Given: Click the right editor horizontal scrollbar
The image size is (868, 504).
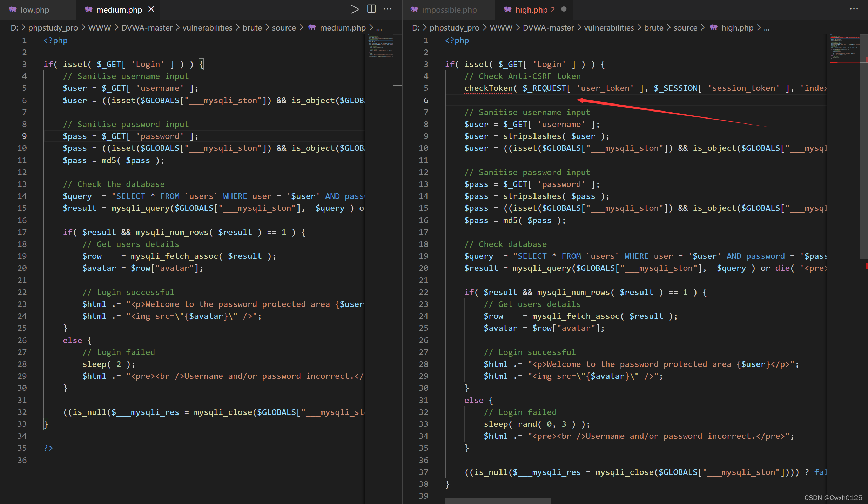Looking at the screenshot, I should (498, 500).
